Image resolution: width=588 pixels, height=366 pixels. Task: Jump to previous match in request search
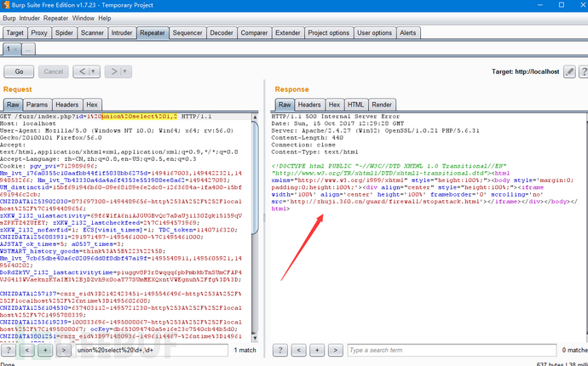click(27, 351)
